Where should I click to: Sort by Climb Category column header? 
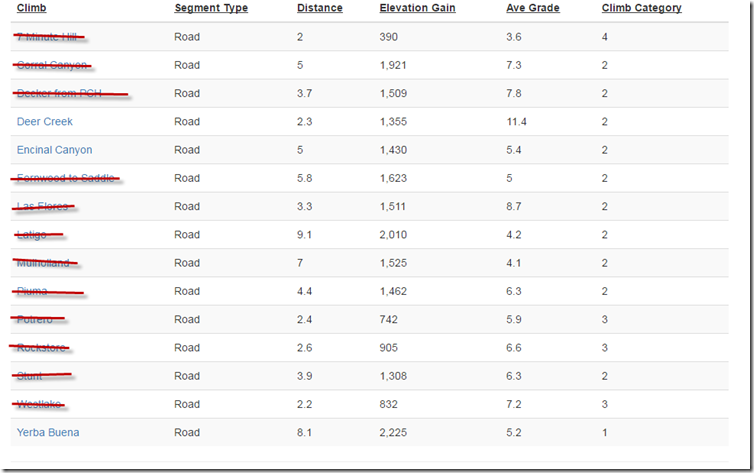641,8
